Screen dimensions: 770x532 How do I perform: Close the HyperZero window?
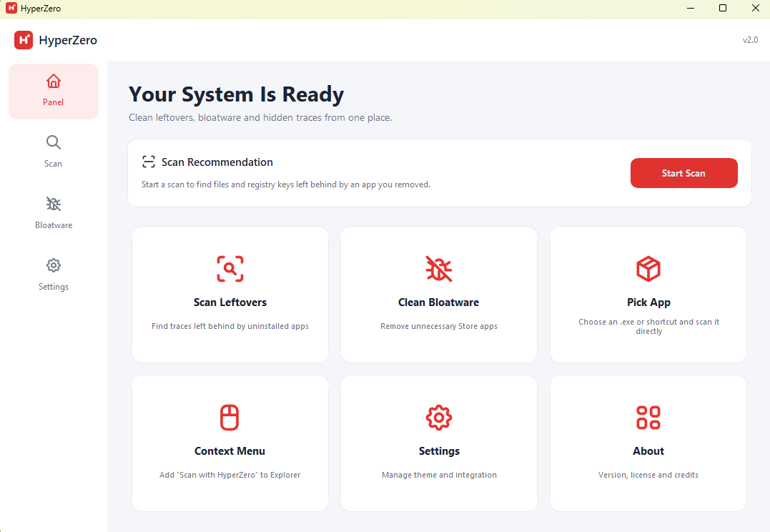(x=756, y=9)
